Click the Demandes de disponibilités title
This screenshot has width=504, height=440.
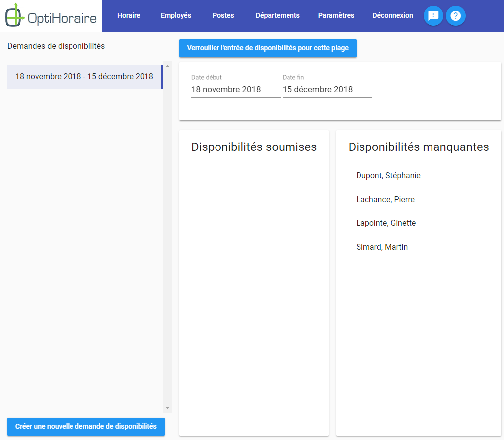click(56, 46)
